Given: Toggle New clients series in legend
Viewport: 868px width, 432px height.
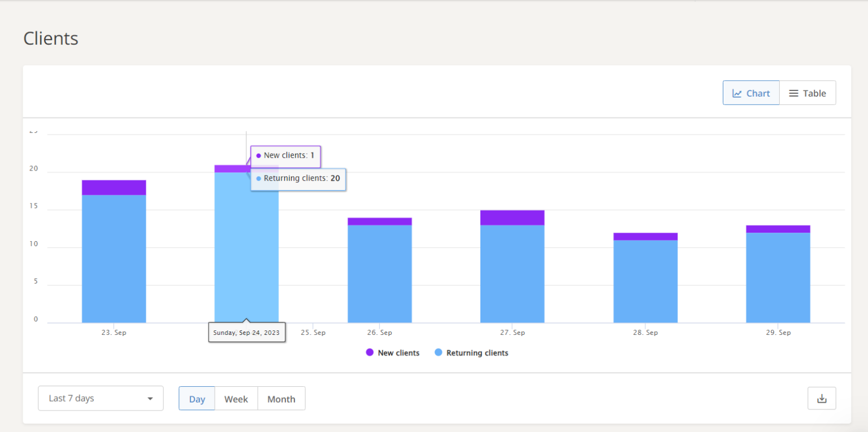Looking at the screenshot, I should [398, 353].
